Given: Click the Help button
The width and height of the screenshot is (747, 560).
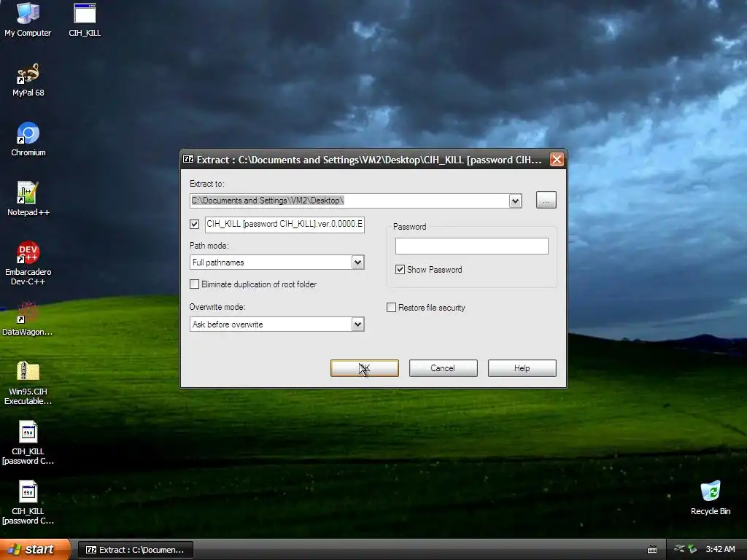Looking at the screenshot, I should pyautogui.click(x=522, y=368).
